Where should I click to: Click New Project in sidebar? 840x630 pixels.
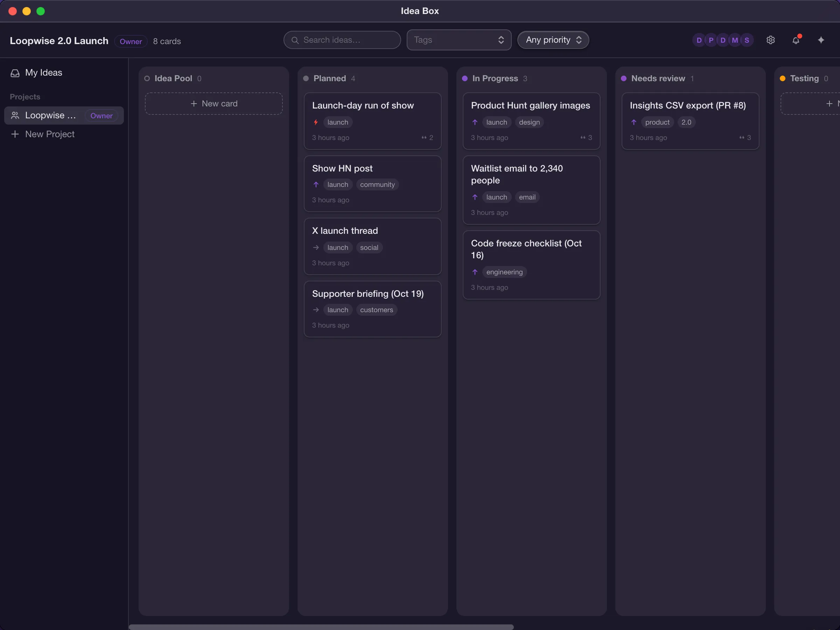(x=64, y=134)
